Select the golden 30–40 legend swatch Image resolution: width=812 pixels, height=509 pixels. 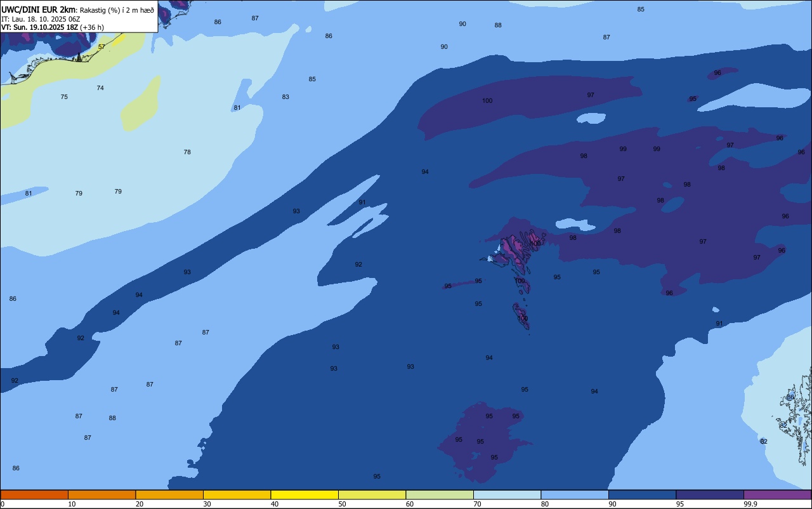(237, 494)
